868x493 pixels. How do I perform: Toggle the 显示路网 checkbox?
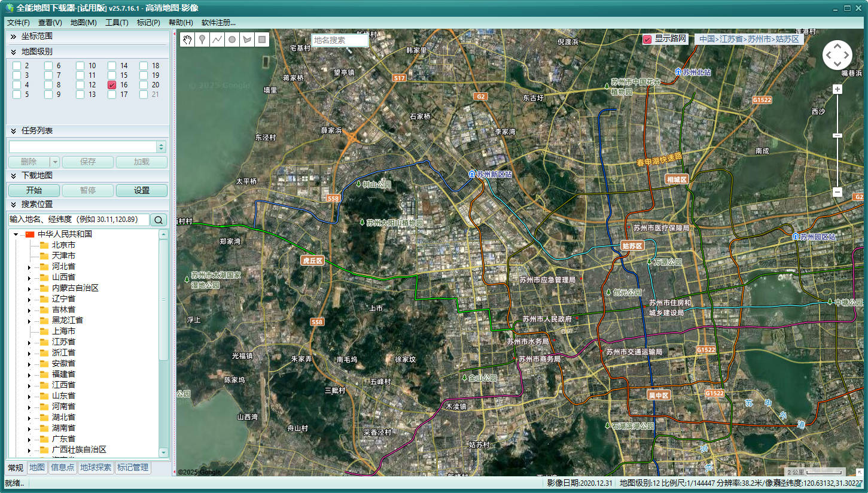click(647, 39)
